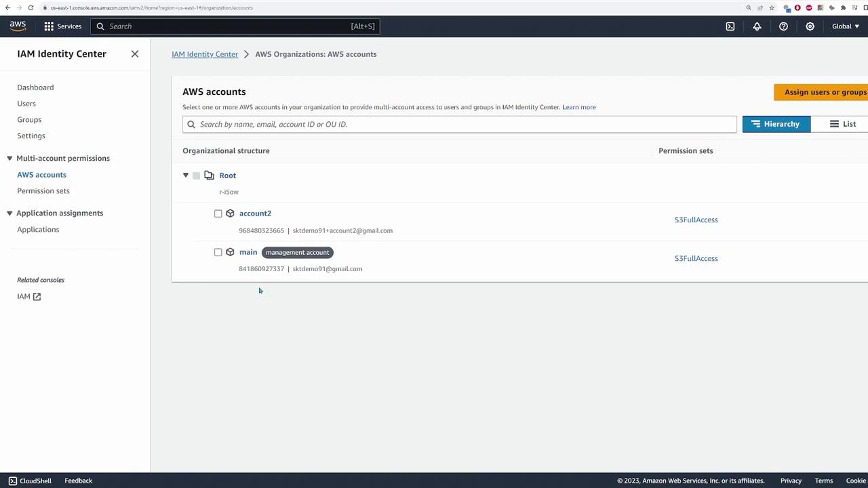Screen dimensions: 868x488
Task: Collapse the Application assignments section
Action: click(x=9, y=213)
